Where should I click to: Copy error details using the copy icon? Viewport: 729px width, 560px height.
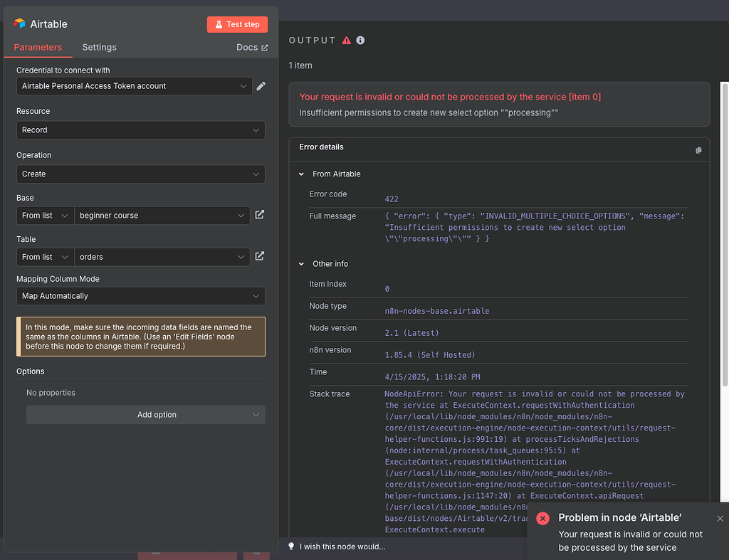pos(698,149)
